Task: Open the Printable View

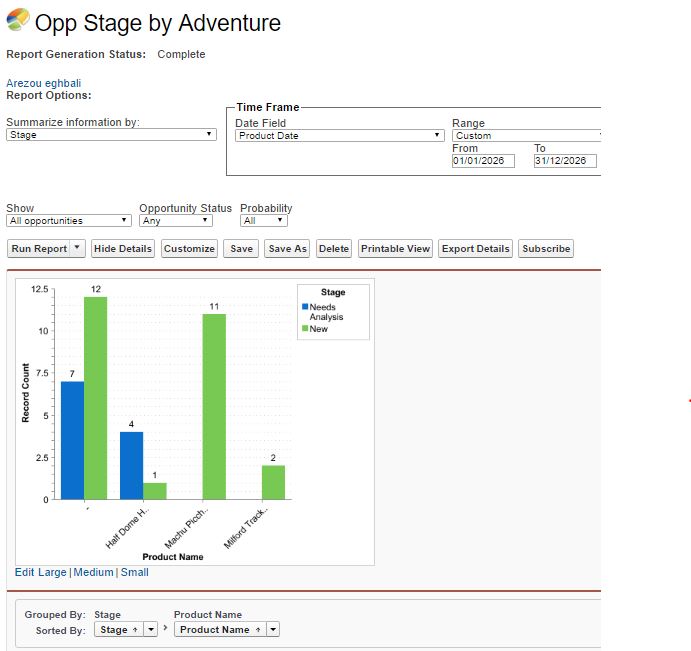Action: point(395,249)
